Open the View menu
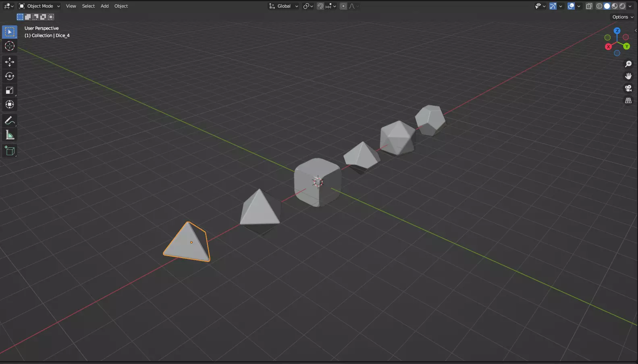638x364 pixels. point(71,6)
